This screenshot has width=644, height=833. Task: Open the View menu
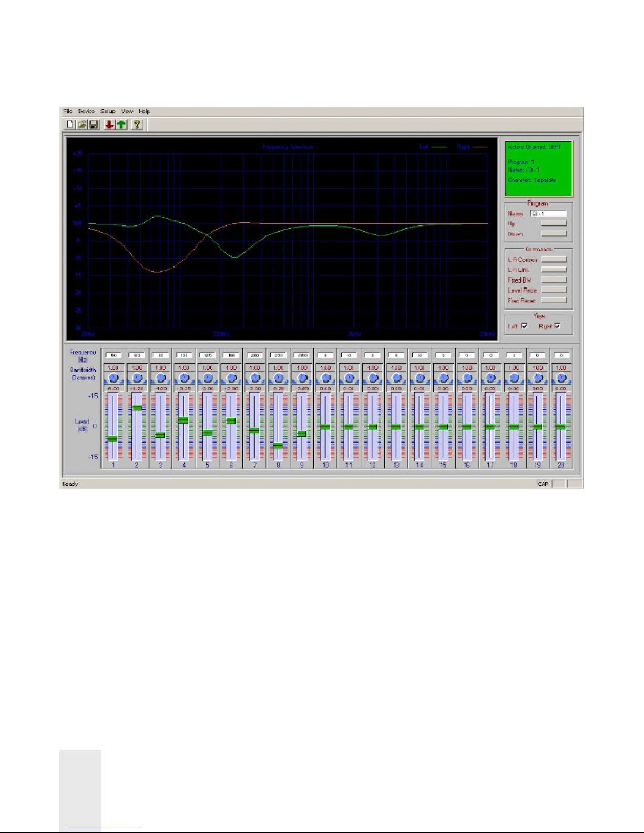point(127,111)
